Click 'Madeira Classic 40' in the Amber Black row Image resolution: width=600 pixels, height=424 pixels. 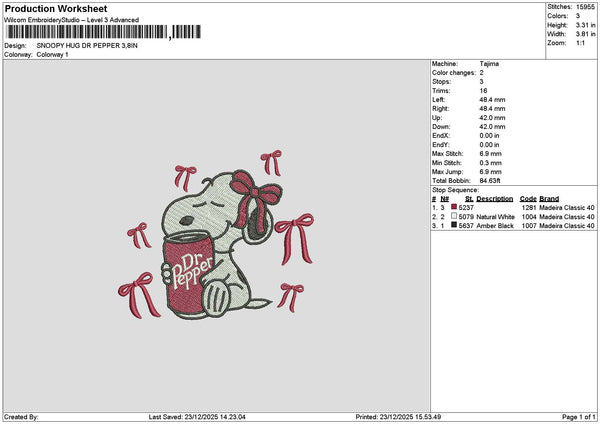pyautogui.click(x=567, y=226)
